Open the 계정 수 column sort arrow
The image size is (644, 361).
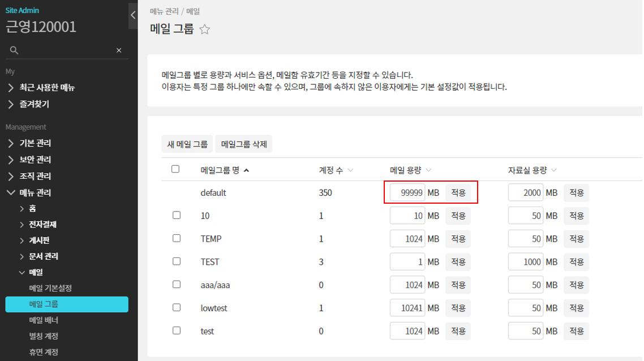(x=350, y=170)
